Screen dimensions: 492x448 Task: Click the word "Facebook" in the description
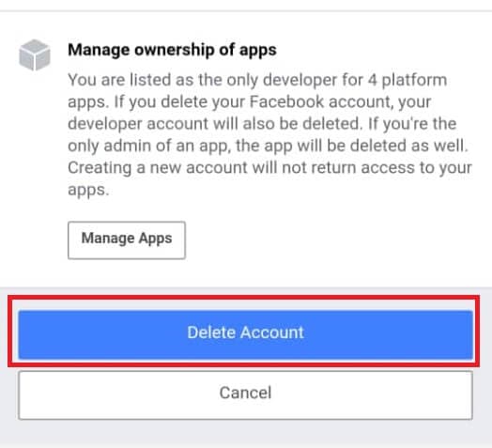(x=286, y=101)
